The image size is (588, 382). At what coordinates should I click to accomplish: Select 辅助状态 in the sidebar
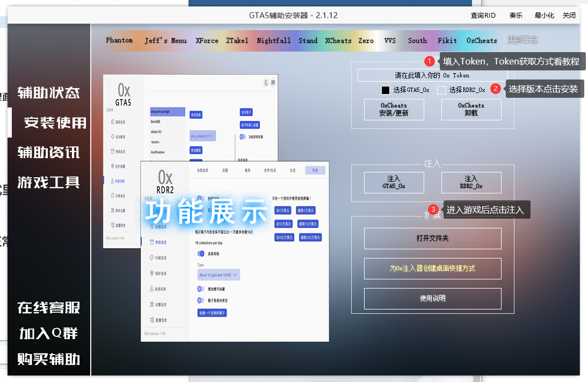pos(48,93)
